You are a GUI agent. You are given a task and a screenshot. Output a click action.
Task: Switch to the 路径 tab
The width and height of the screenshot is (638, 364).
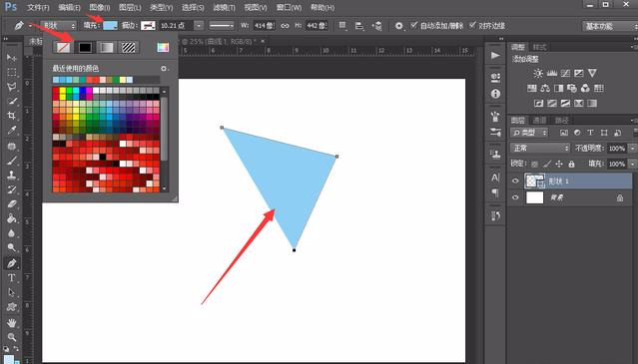pyautogui.click(x=562, y=121)
